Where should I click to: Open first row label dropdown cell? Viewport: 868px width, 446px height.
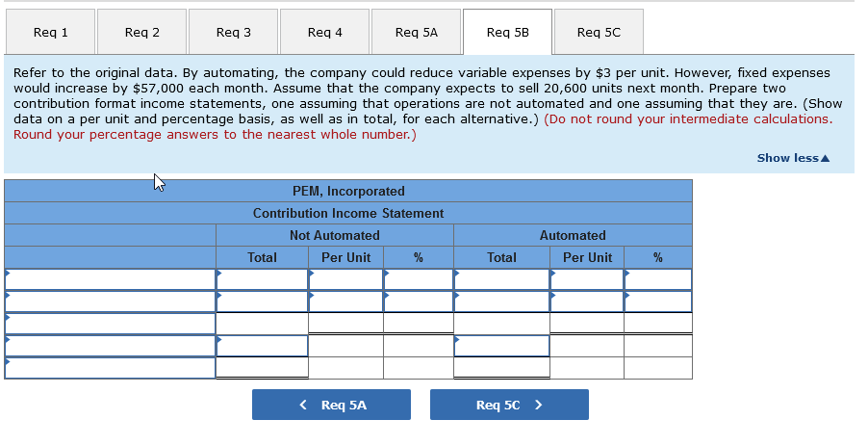[x=110, y=279]
